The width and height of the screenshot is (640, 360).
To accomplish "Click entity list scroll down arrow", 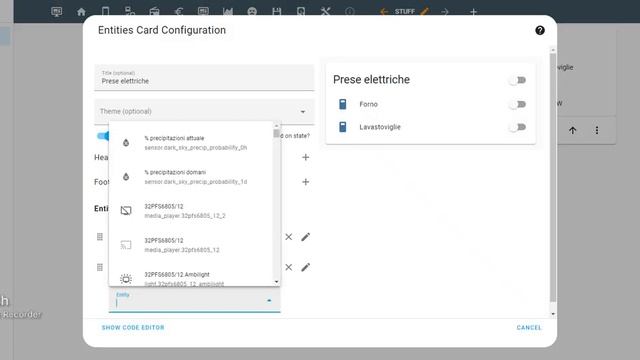I will [x=276, y=282].
